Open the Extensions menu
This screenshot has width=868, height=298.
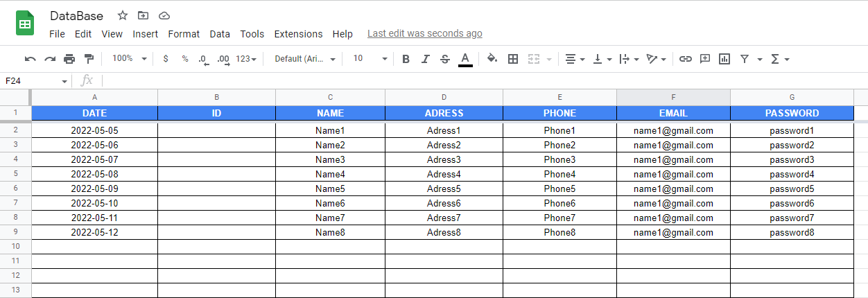(x=298, y=34)
